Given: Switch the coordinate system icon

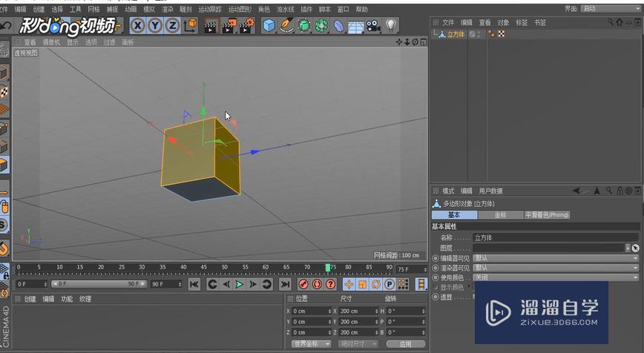Looking at the screenshot, I should (190, 26).
